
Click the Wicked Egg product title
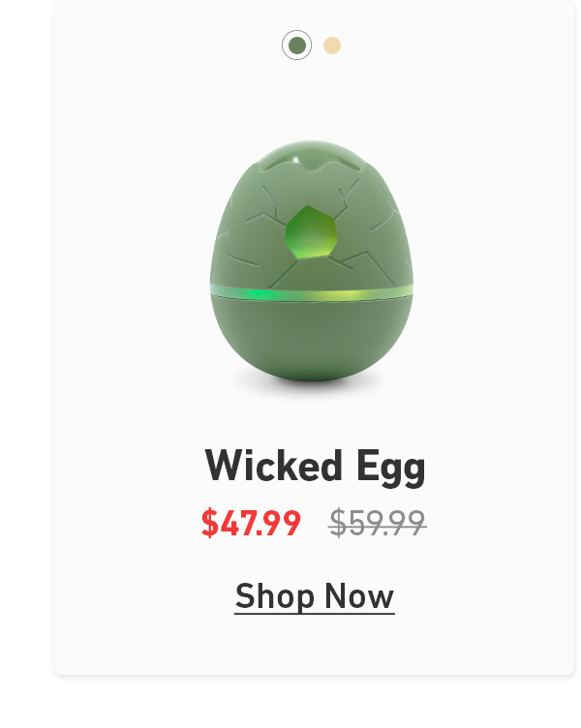pyautogui.click(x=315, y=467)
